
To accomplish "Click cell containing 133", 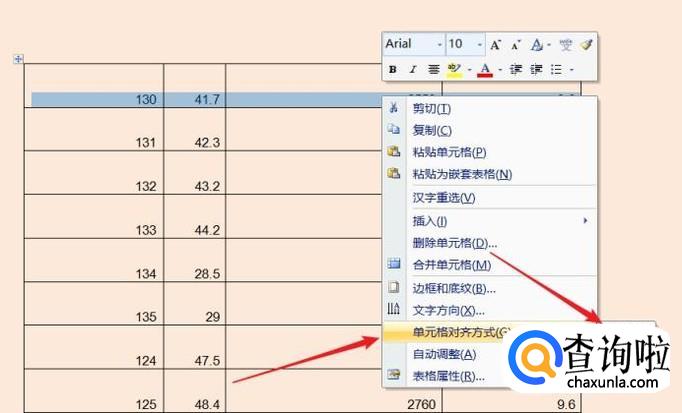I will click(x=94, y=216).
